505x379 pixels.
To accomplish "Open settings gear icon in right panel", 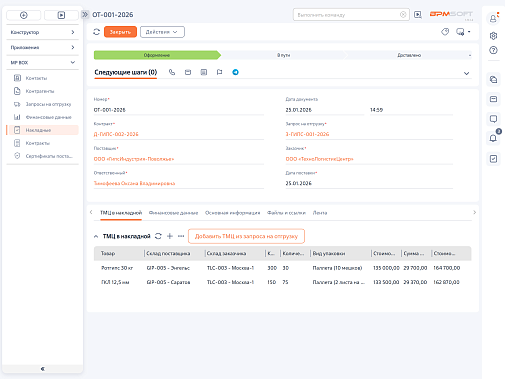I will [x=493, y=36].
